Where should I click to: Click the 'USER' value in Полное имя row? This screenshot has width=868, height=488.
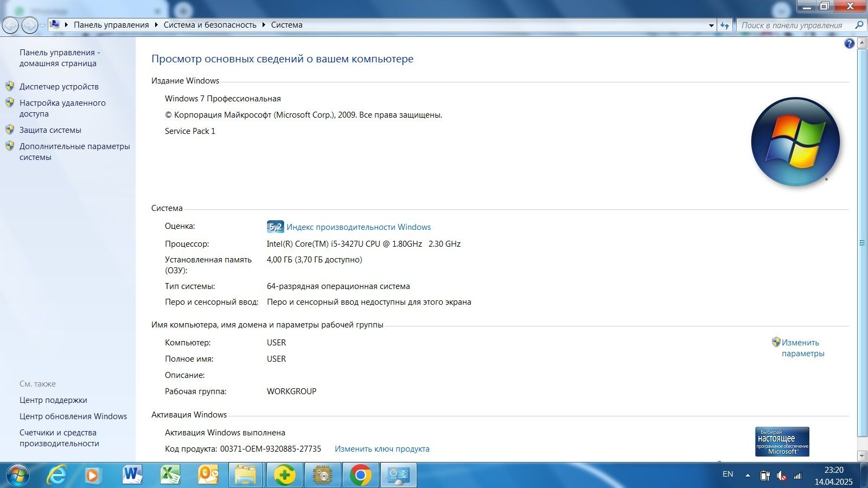tap(276, 359)
